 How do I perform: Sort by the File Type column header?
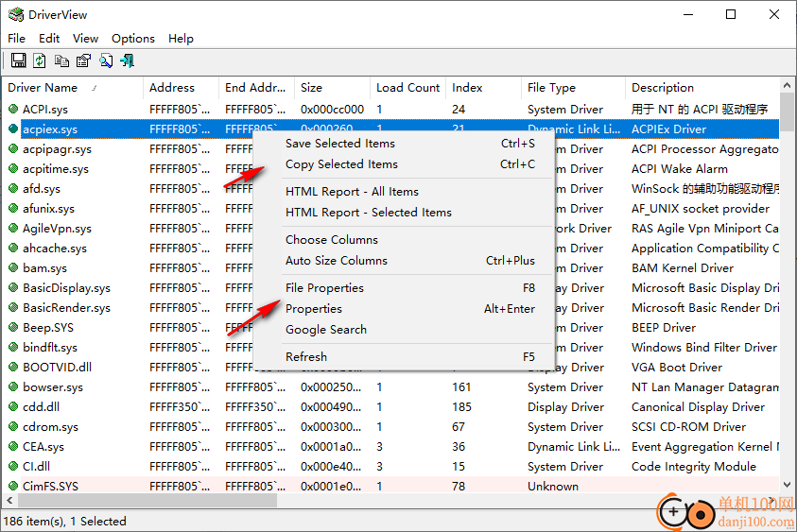pyautogui.click(x=573, y=87)
